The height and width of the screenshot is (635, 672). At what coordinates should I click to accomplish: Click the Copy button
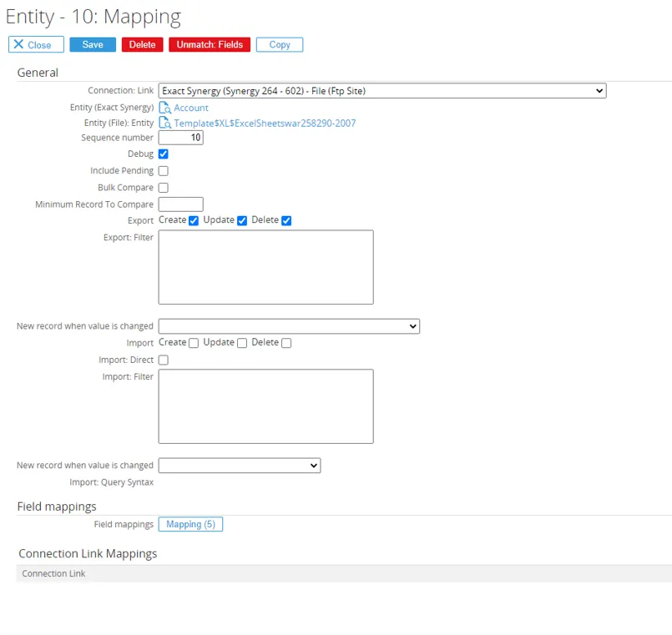280,45
